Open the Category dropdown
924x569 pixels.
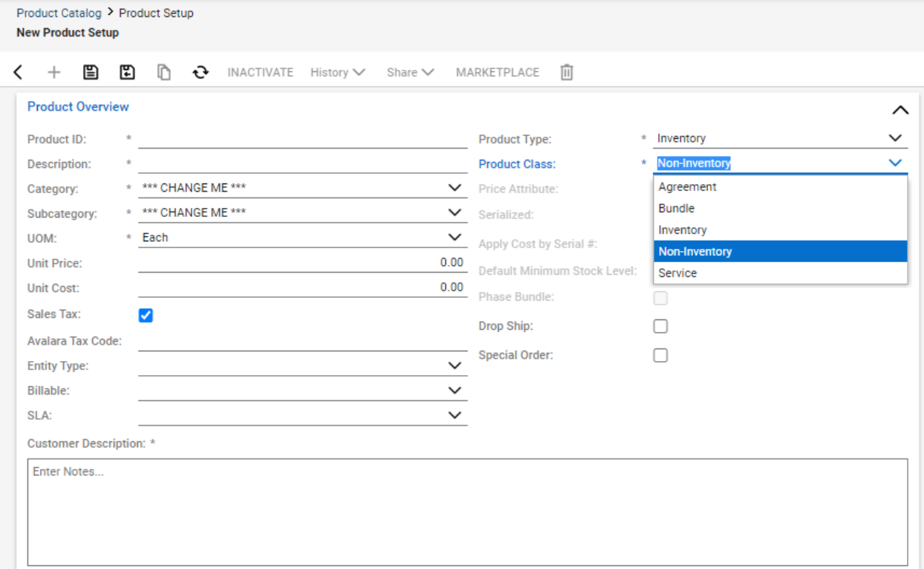coord(455,188)
